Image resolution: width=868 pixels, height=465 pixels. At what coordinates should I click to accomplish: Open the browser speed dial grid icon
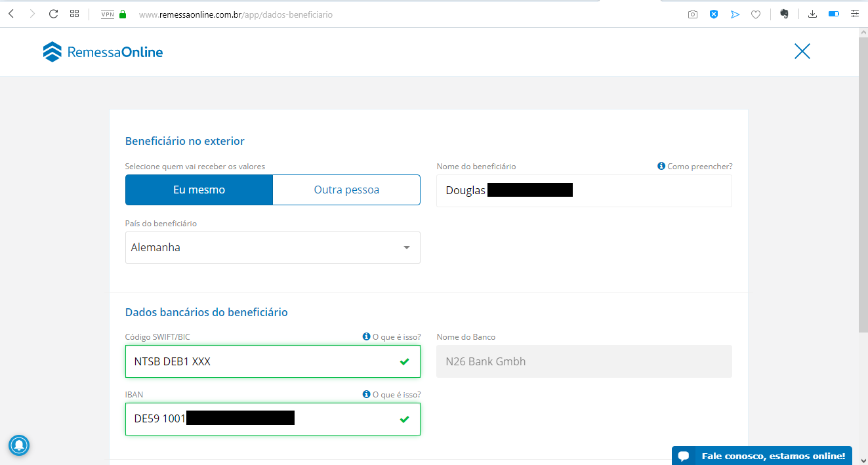(x=74, y=14)
